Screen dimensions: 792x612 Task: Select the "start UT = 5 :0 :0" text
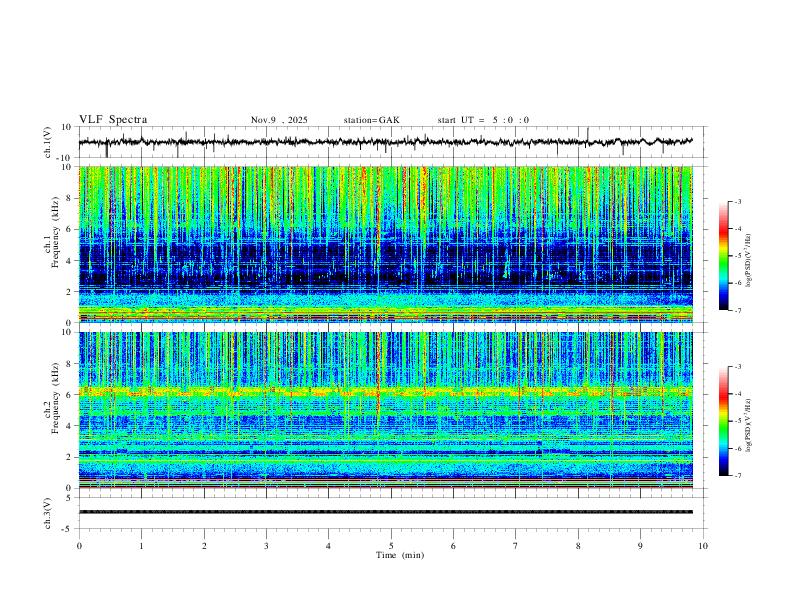[x=483, y=120]
